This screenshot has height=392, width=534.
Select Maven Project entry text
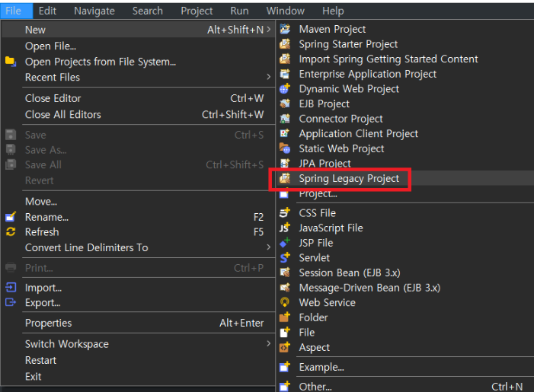coord(332,29)
